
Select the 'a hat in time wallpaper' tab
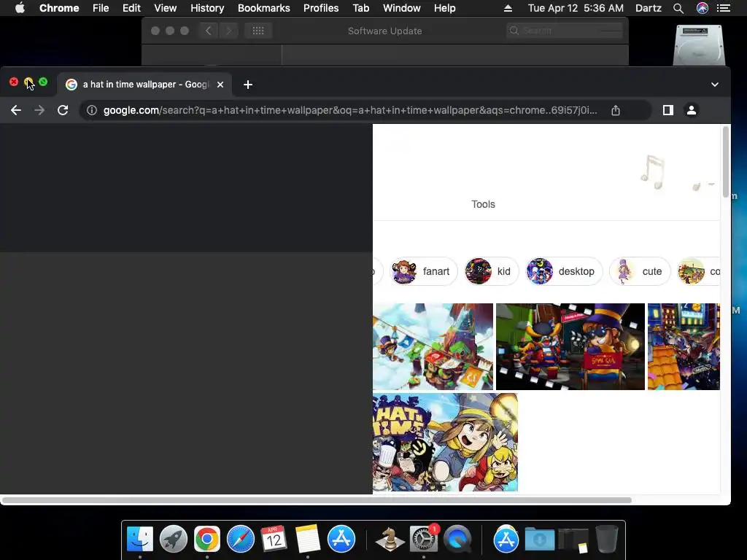click(145, 85)
